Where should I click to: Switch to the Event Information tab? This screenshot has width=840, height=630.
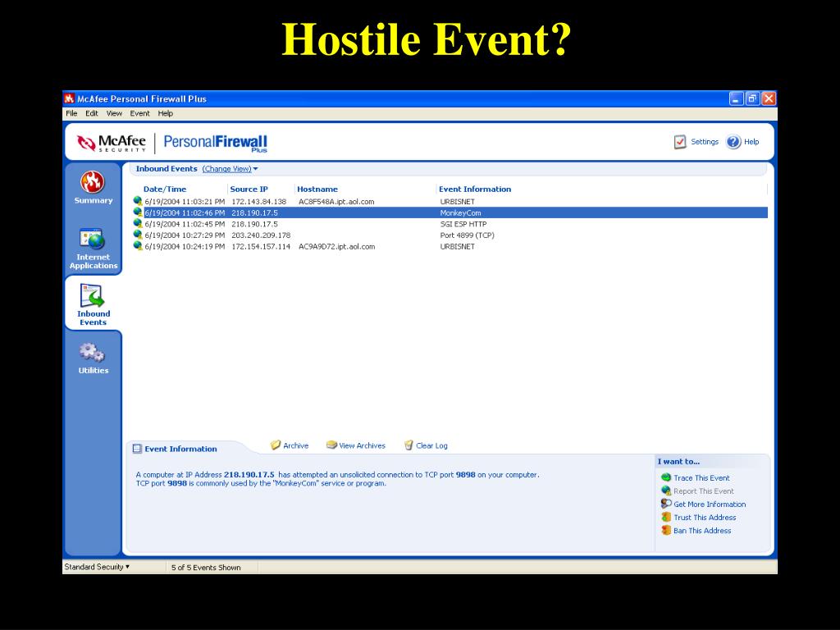[x=180, y=449]
